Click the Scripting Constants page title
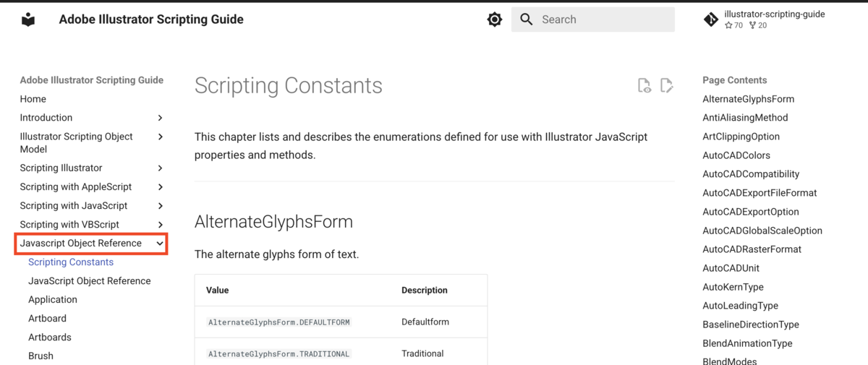 [x=289, y=86]
